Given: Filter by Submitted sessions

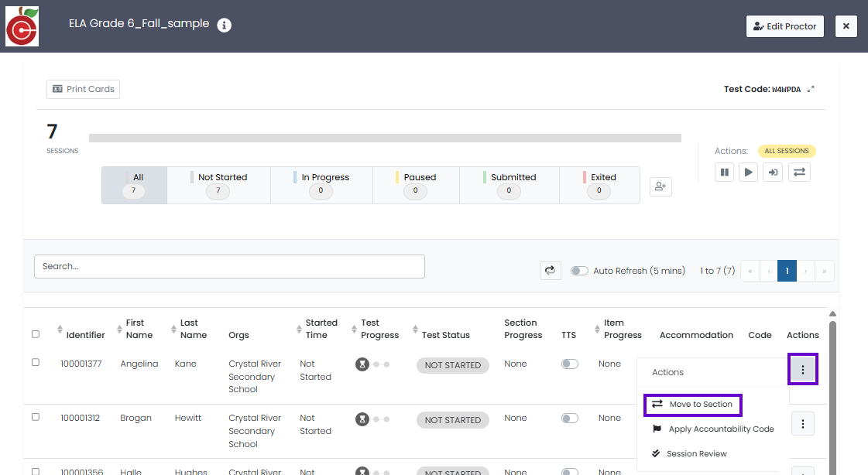Looking at the screenshot, I should point(509,185).
